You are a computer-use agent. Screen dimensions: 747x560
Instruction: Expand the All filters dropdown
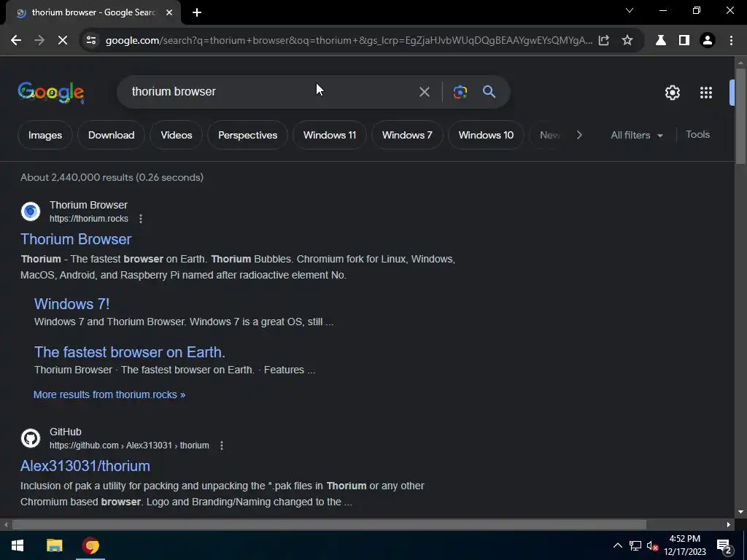click(x=636, y=135)
